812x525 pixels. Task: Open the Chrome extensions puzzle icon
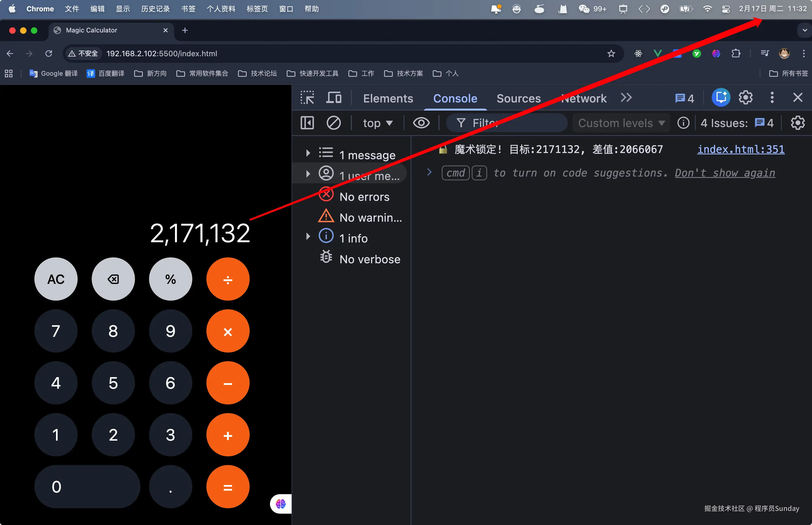tap(736, 54)
